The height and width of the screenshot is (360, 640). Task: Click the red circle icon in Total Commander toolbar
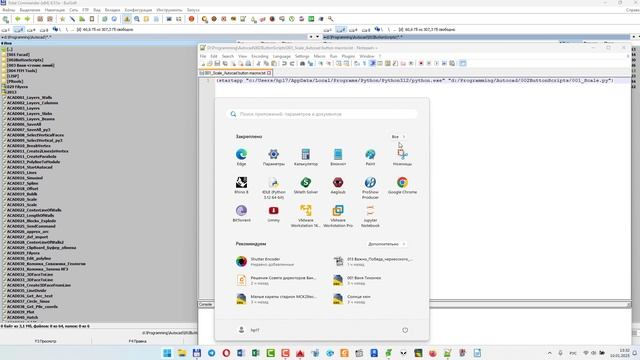191,19
